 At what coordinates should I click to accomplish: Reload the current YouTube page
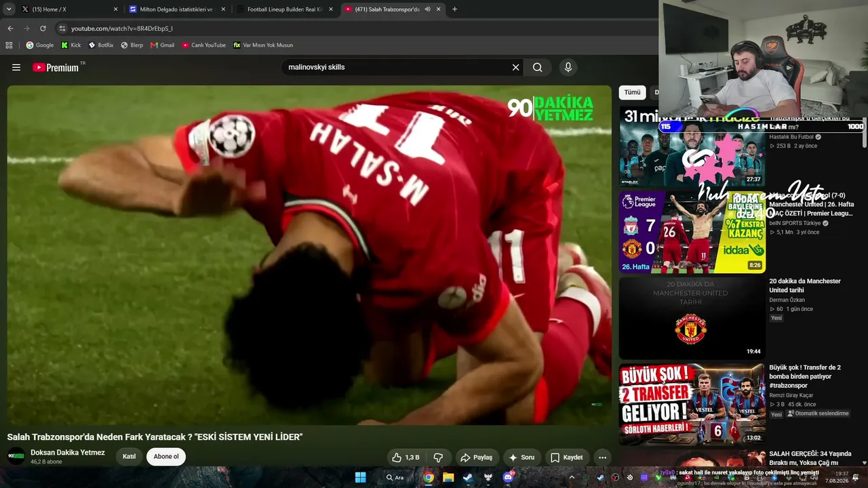(x=43, y=28)
